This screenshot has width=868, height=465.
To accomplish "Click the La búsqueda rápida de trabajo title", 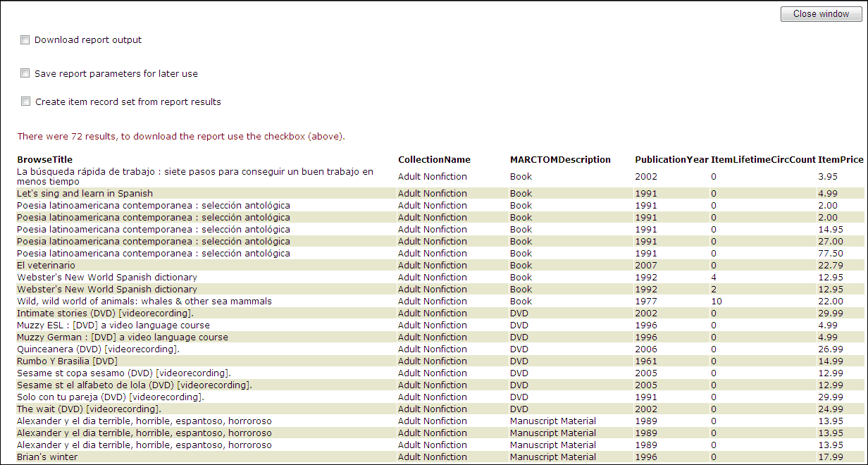I will point(195,176).
